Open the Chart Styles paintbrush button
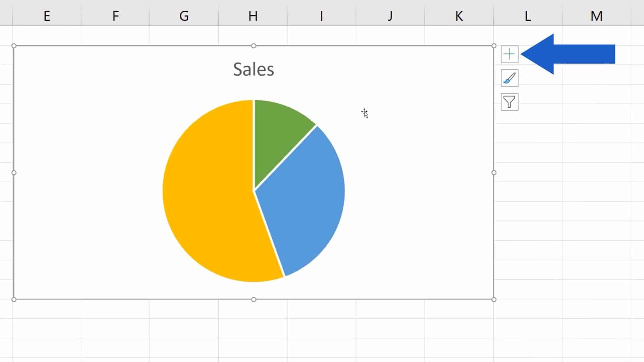Image resolution: width=644 pixels, height=362 pixels. tap(509, 78)
